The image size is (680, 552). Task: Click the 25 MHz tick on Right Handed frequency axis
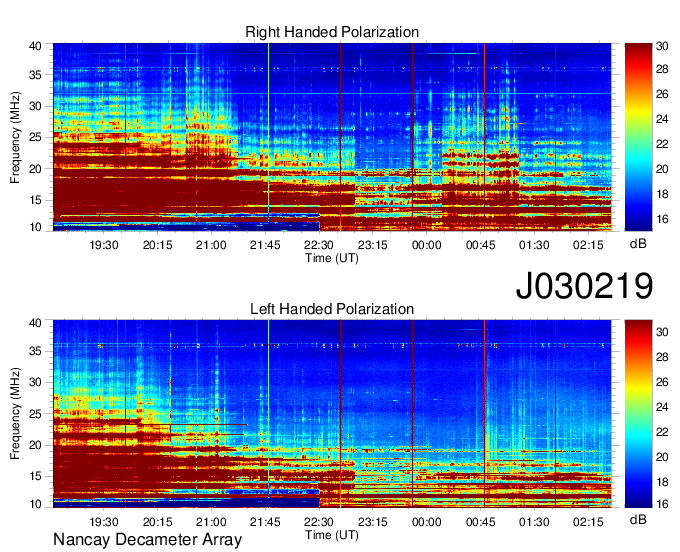coord(35,137)
